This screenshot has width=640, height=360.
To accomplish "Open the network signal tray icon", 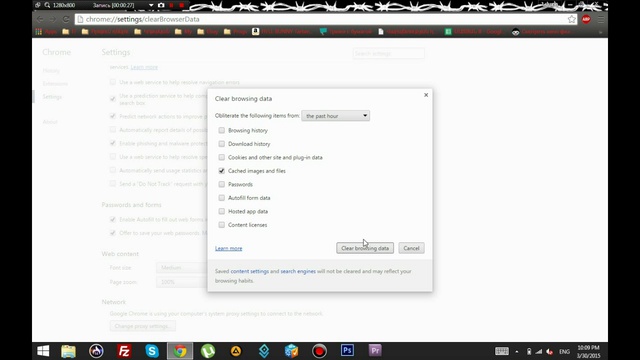I will (x=539, y=351).
